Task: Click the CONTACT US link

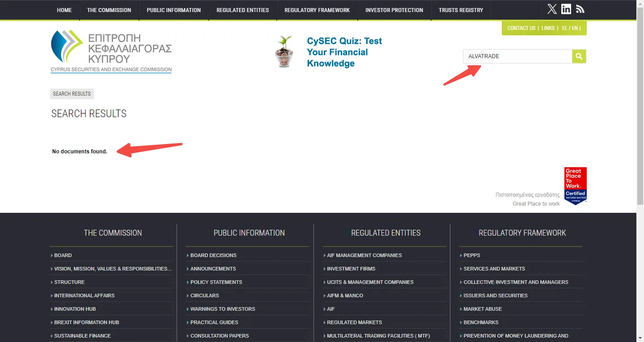Action: [x=521, y=28]
